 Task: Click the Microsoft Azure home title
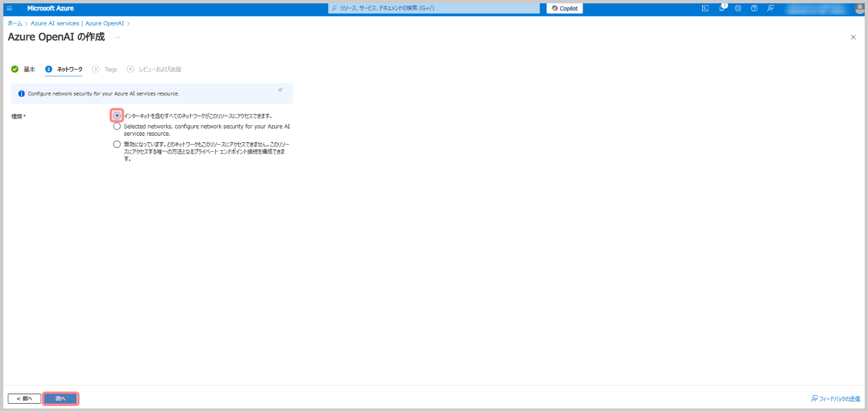tap(50, 8)
